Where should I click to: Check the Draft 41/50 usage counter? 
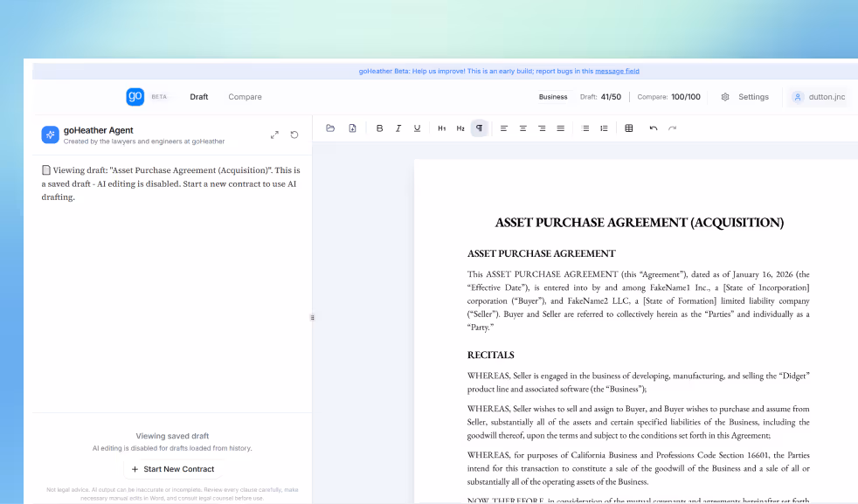pyautogui.click(x=602, y=97)
